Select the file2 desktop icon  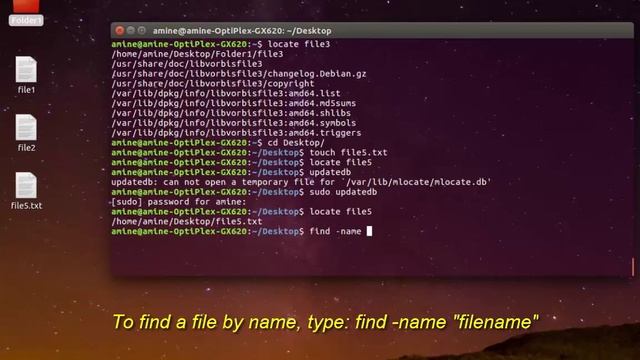coord(26,133)
